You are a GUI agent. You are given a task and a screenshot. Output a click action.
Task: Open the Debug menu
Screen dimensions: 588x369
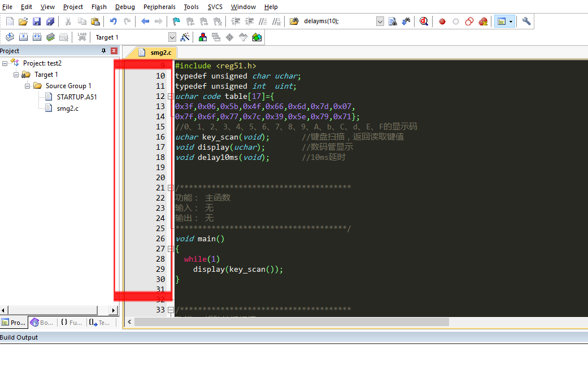[x=125, y=7]
